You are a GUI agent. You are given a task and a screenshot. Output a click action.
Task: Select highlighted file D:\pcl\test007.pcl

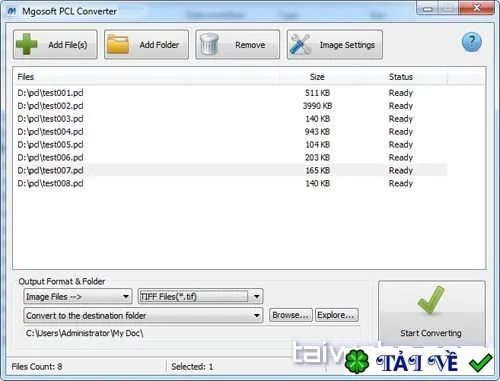pyautogui.click(x=50, y=170)
